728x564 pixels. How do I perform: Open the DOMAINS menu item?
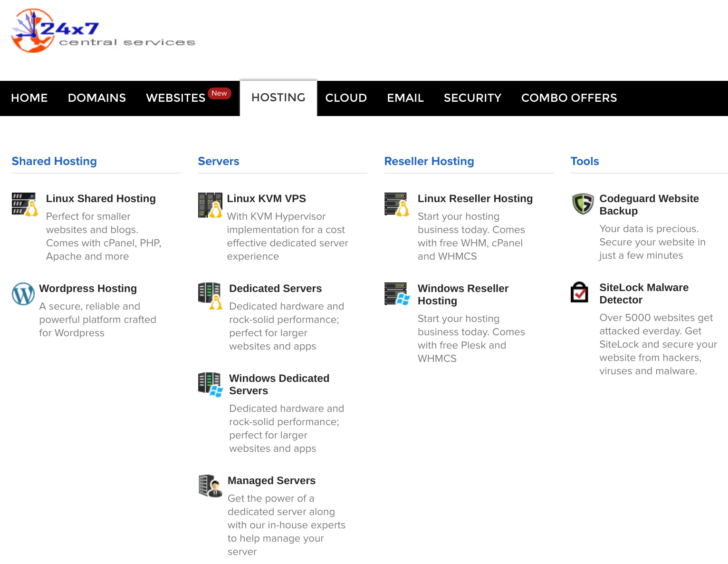tap(97, 98)
